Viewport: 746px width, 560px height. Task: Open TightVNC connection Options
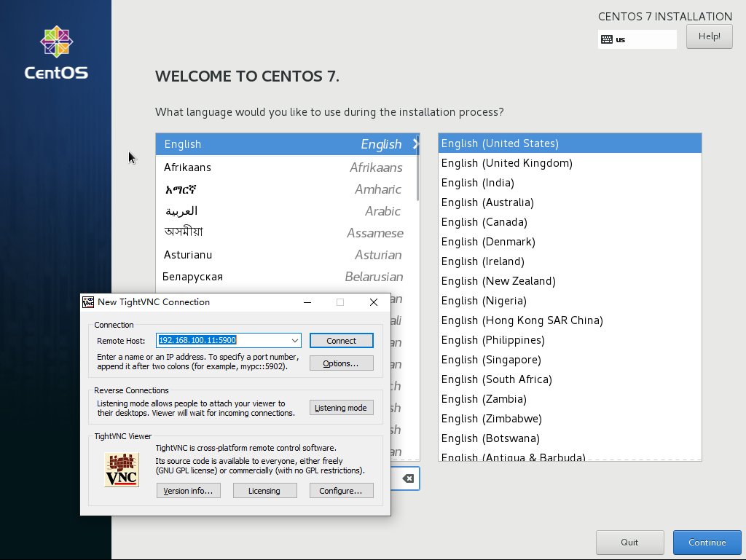341,363
